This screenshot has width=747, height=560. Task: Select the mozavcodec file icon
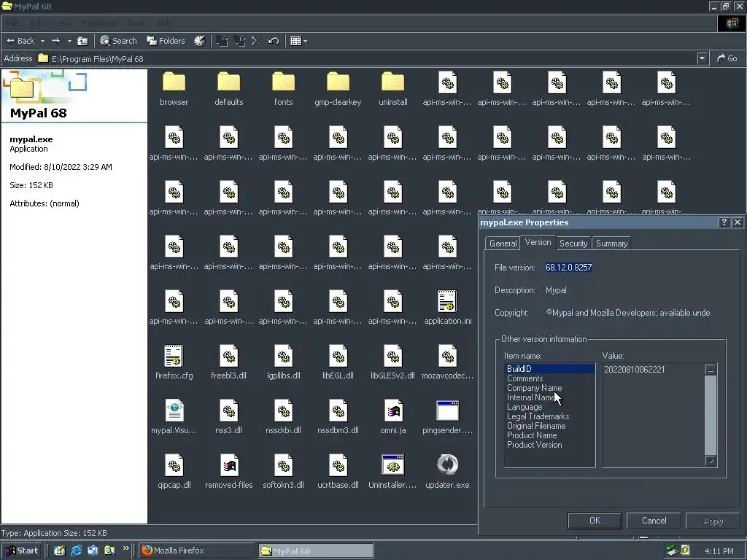[447, 356]
